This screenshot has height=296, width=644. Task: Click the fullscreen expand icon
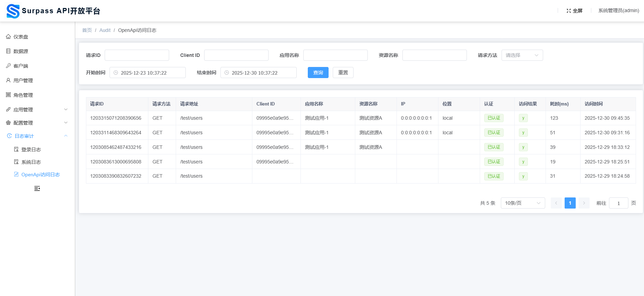pyautogui.click(x=568, y=11)
